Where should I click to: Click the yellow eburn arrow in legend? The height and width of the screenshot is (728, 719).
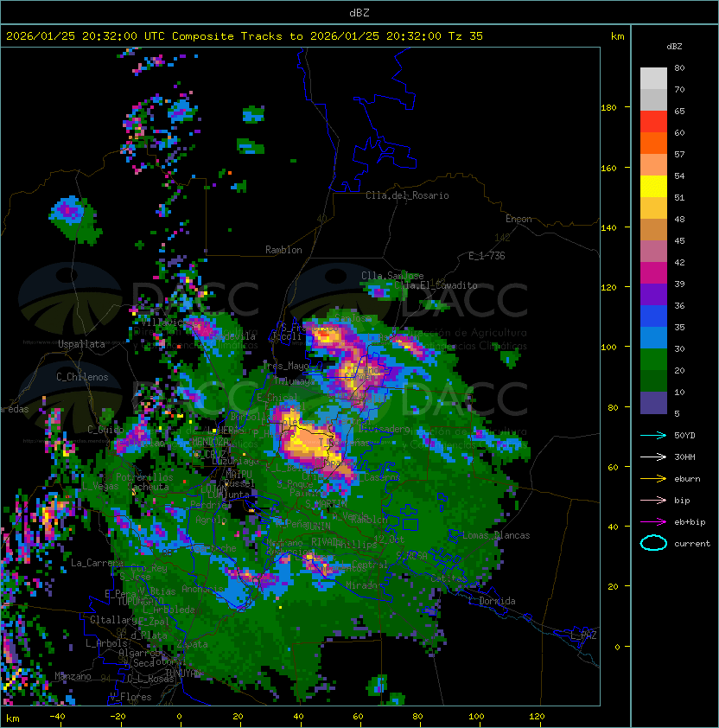[x=653, y=479]
